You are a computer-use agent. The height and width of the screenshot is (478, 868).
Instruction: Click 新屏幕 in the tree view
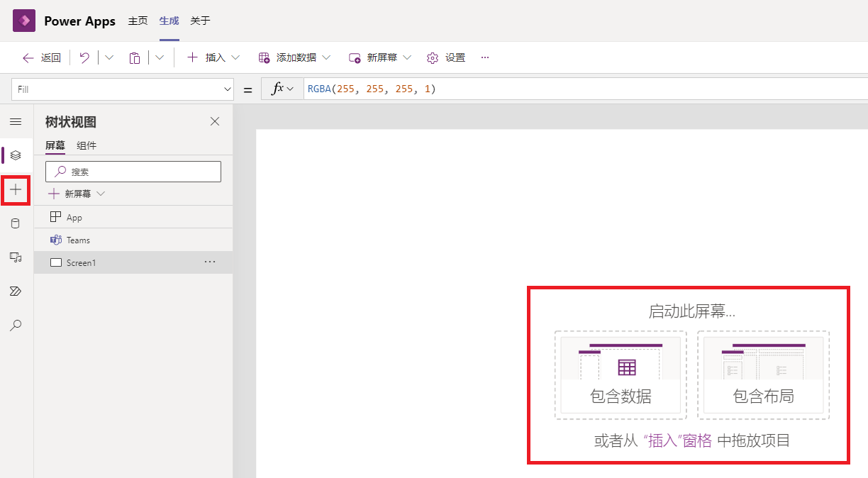78,194
